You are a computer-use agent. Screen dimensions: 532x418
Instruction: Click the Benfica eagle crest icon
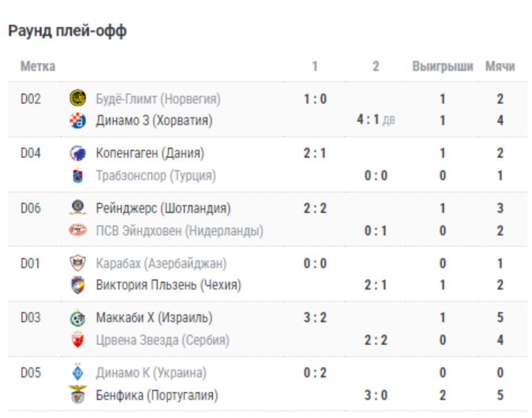(78, 395)
